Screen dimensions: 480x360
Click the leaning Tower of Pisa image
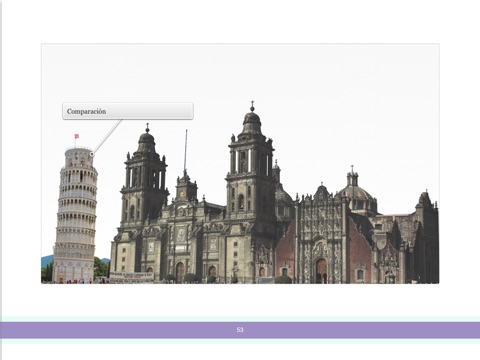click(x=76, y=213)
